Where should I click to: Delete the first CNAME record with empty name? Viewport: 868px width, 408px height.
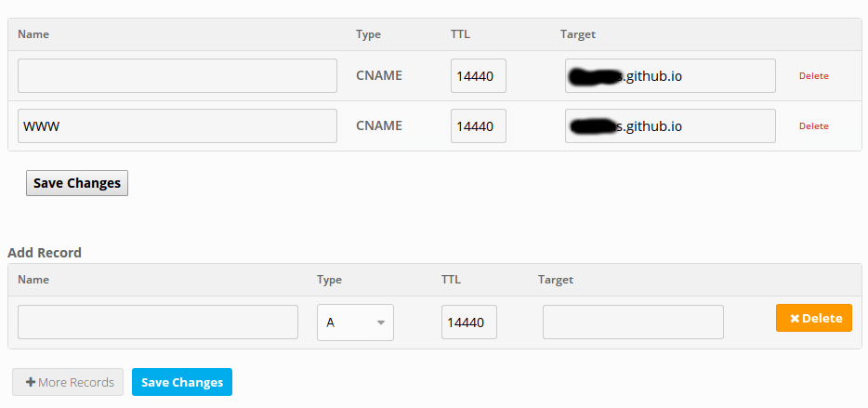point(814,76)
